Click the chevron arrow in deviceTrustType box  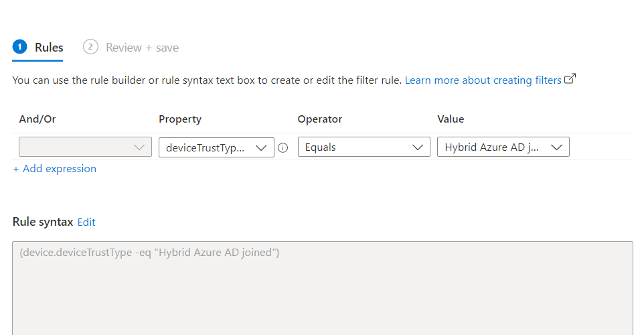pyautogui.click(x=261, y=147)
